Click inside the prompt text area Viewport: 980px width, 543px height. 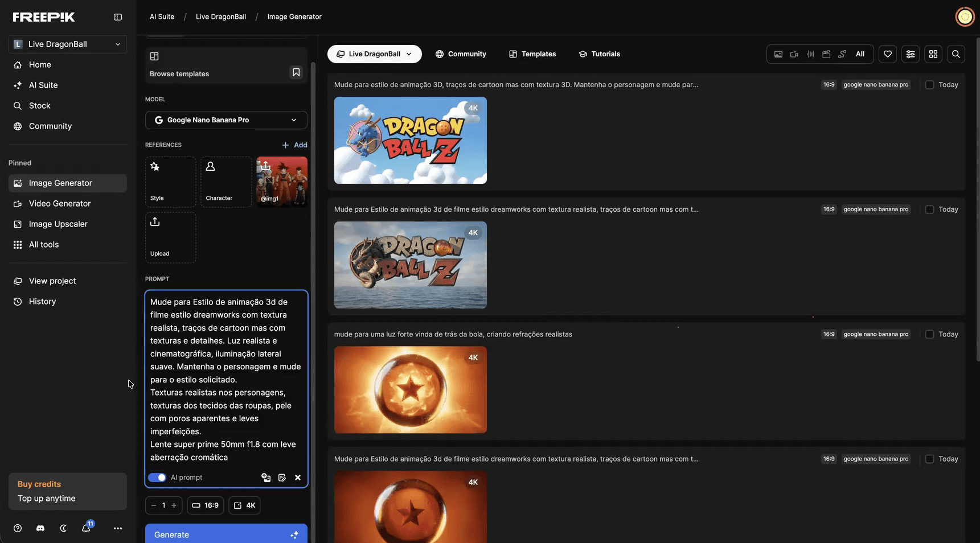coord(226,380)
